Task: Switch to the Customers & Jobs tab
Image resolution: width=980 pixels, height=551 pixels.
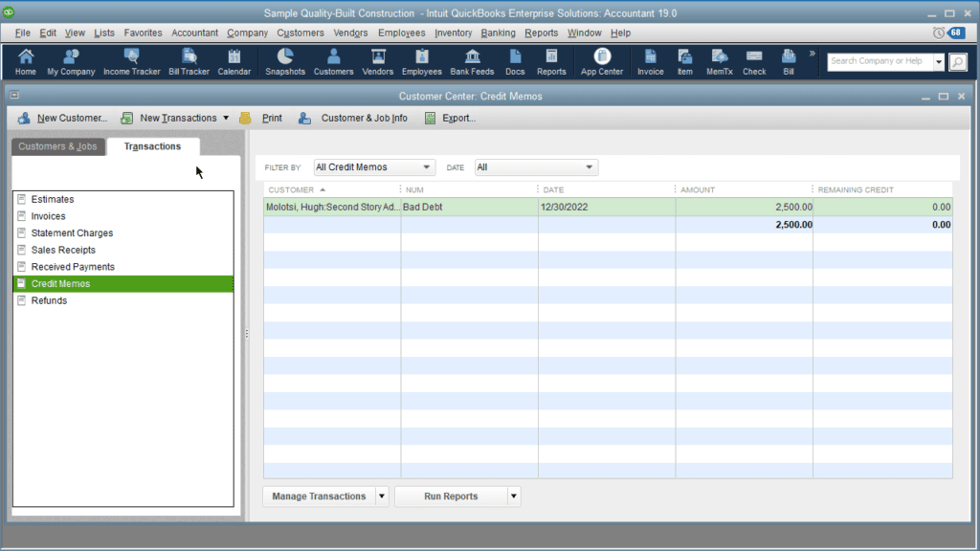Action: (x=57, y=145)
